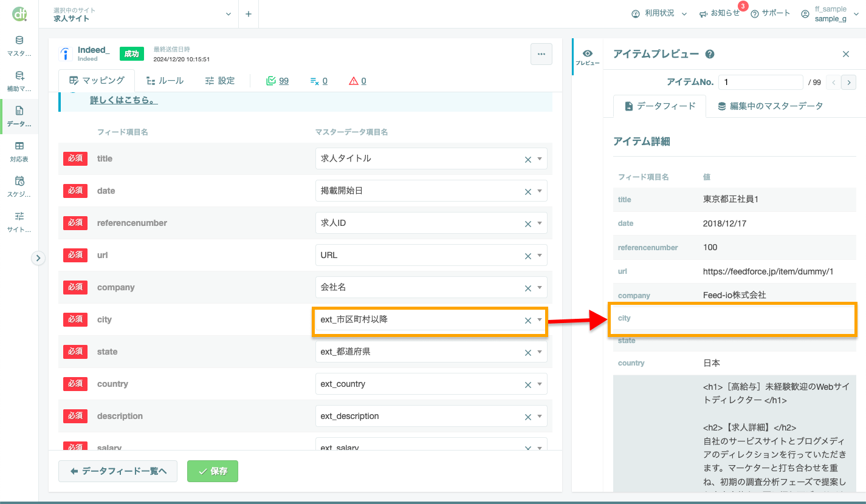The height and width of the screenshot is (504, 866).
Task: Close the item preview panel
Action: 846,54
